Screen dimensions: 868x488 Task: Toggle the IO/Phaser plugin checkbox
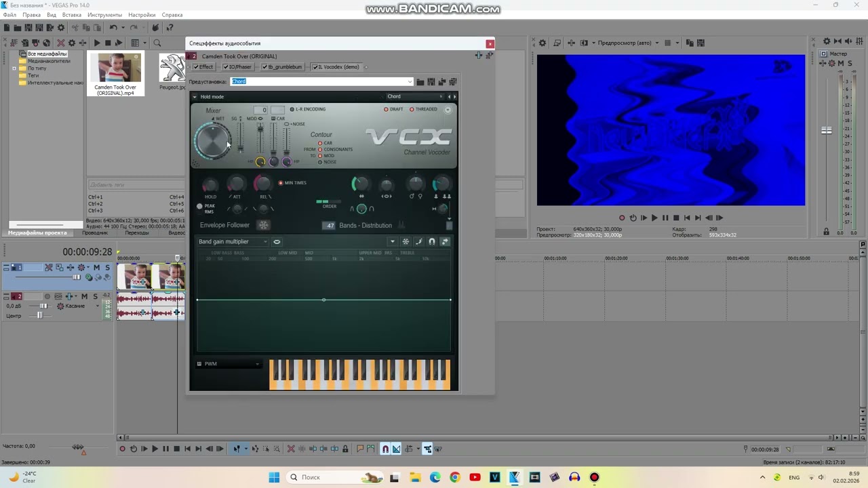(x=226, y=67)
